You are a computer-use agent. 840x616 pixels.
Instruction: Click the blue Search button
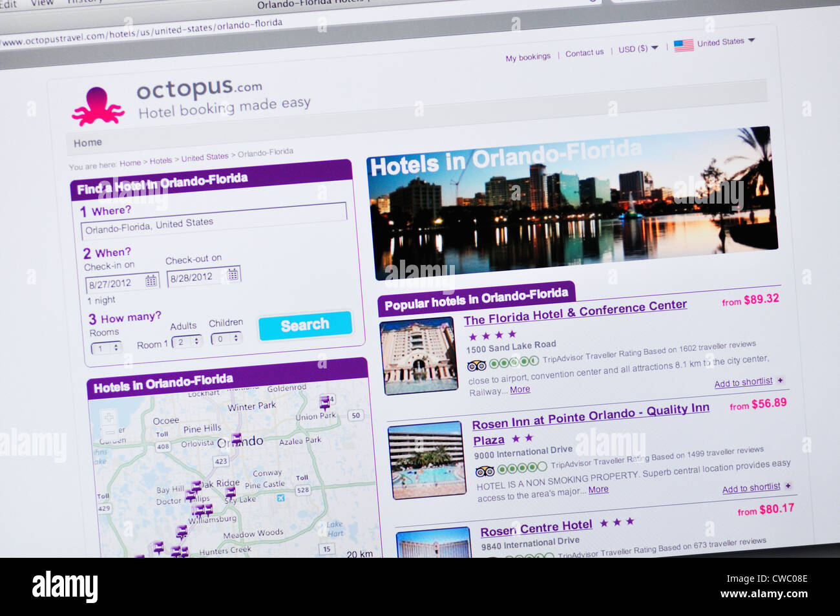(x=305, y=325)
